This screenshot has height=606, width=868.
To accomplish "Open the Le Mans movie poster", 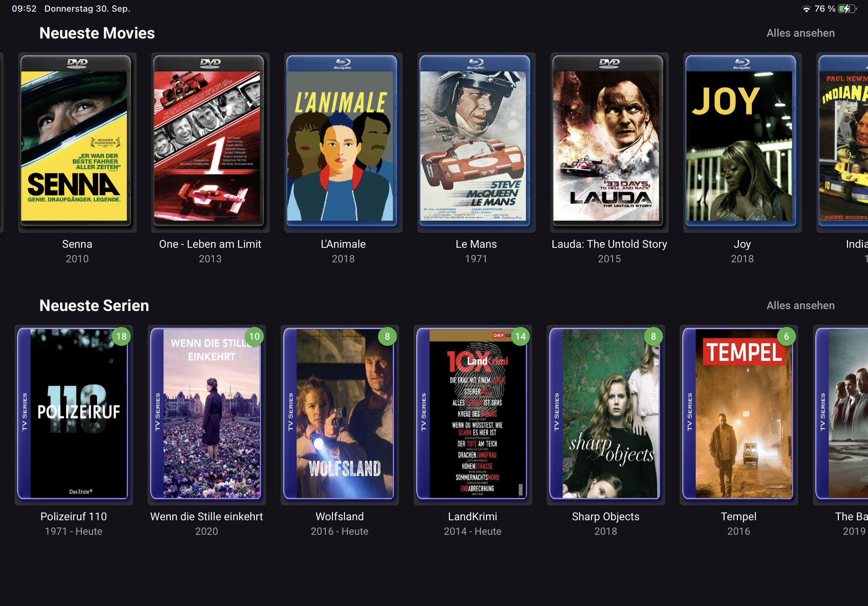I will [x=476, y=142].
